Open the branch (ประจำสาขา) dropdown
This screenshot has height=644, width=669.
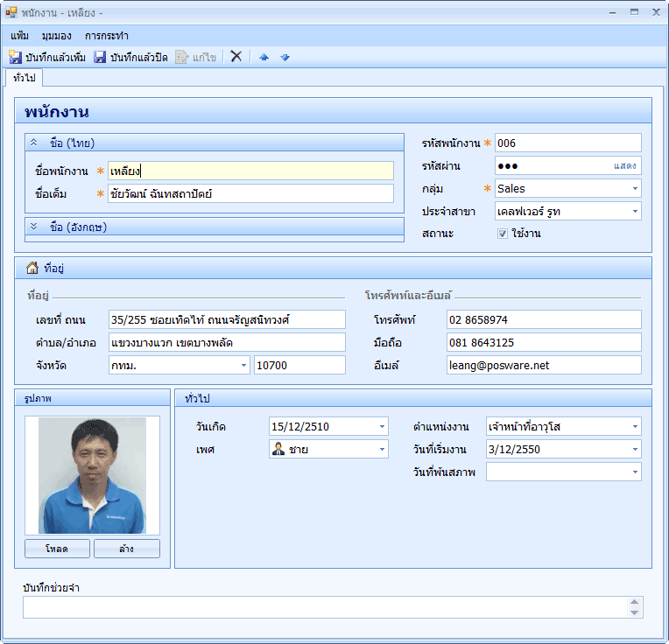(x=634, y=211)
